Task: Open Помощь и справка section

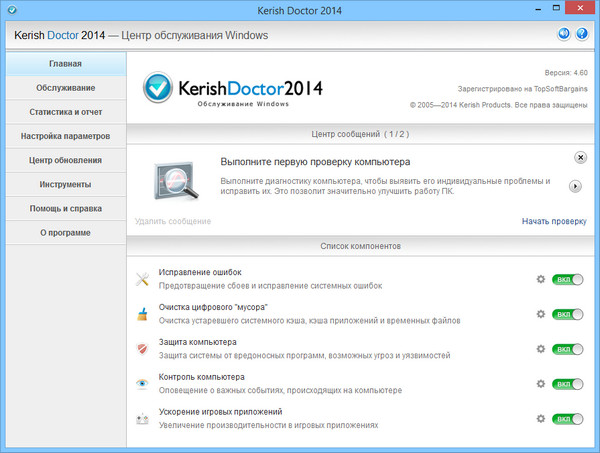Action: click(x=66, y=208)
